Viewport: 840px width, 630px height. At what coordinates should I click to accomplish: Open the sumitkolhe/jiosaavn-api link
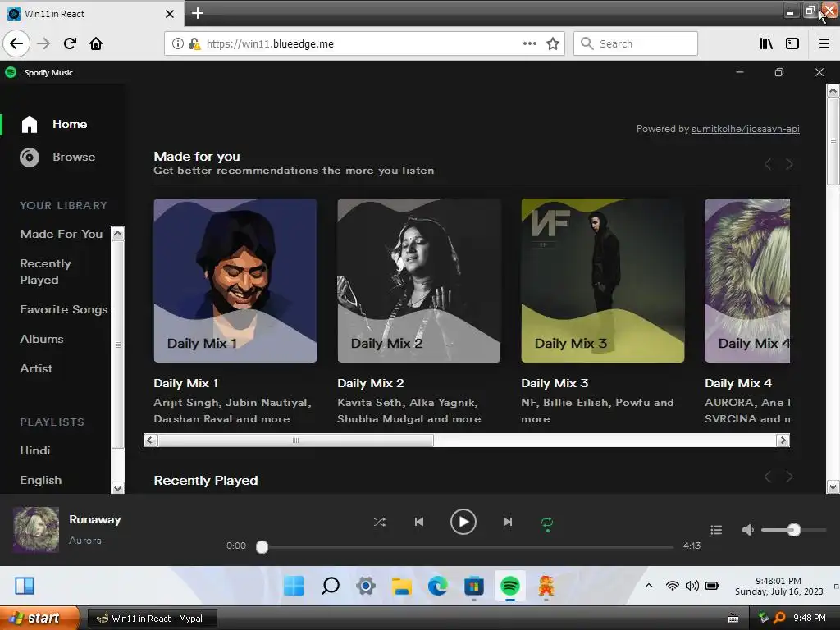point(745,129)
